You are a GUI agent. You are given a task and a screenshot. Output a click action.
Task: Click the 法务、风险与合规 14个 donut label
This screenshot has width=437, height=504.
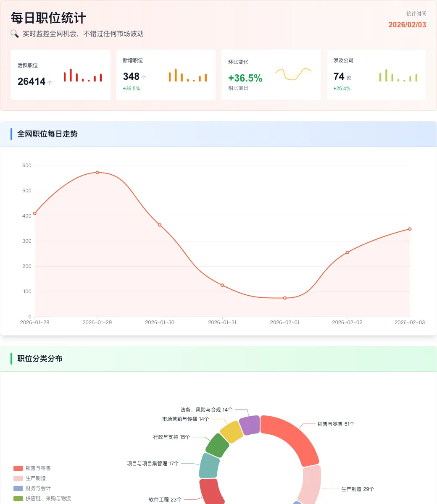click(x=206, y=410)
